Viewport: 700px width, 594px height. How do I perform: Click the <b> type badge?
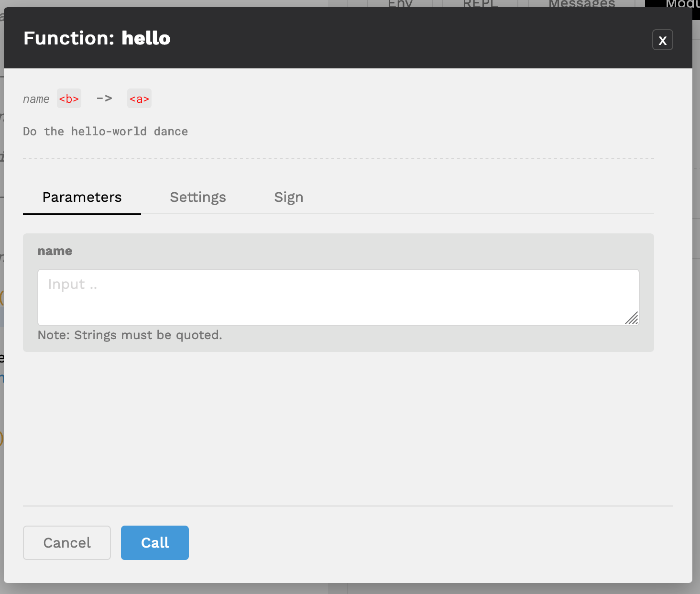click(69, 99)
